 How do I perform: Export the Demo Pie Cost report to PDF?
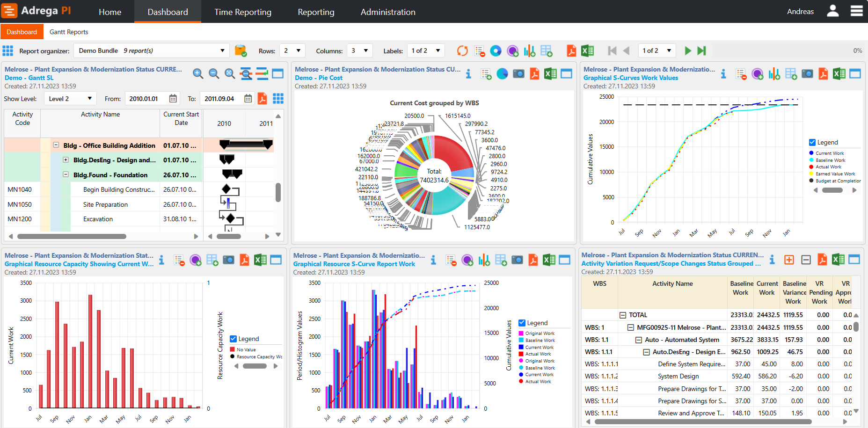pos(534,73)
